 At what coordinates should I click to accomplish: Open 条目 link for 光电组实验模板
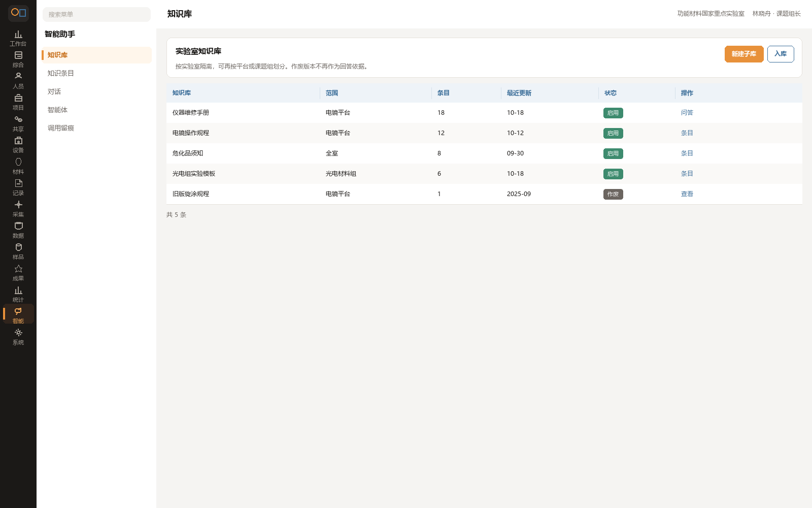(x=687, y=174)
